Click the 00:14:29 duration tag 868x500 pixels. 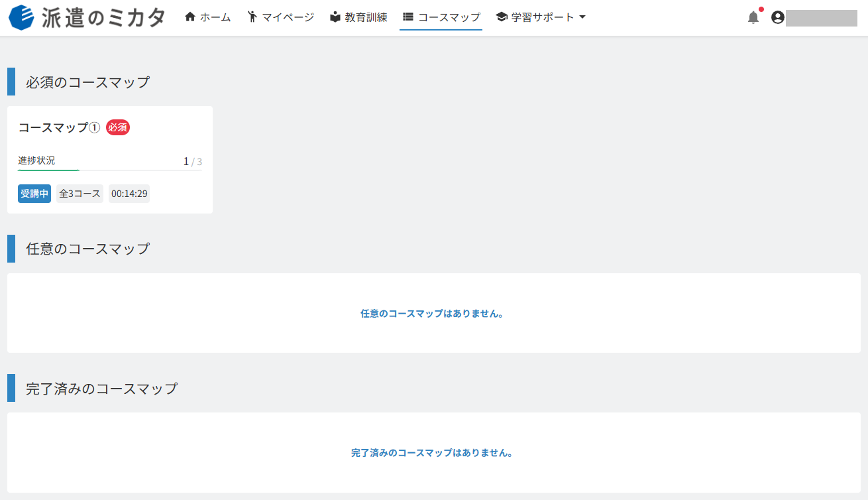coord(129,194)
